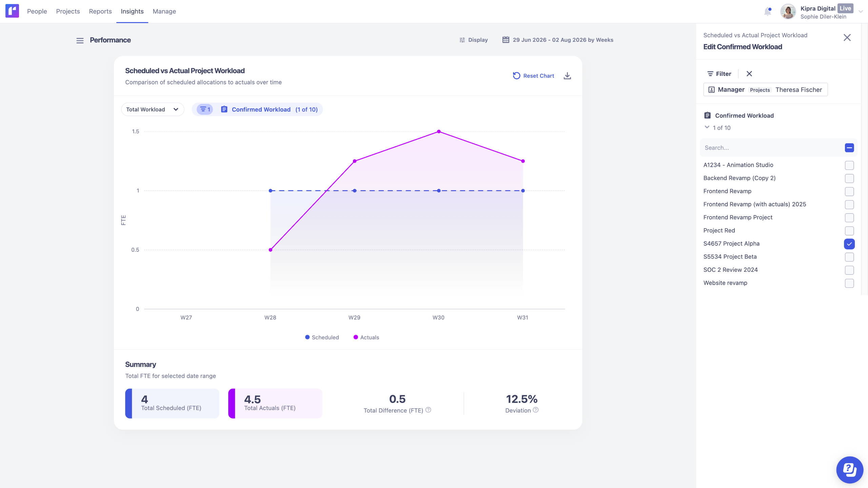Viewport: 868px width, 488px height.
Task: Click the download chart icon
Action: tap(567, 76)
